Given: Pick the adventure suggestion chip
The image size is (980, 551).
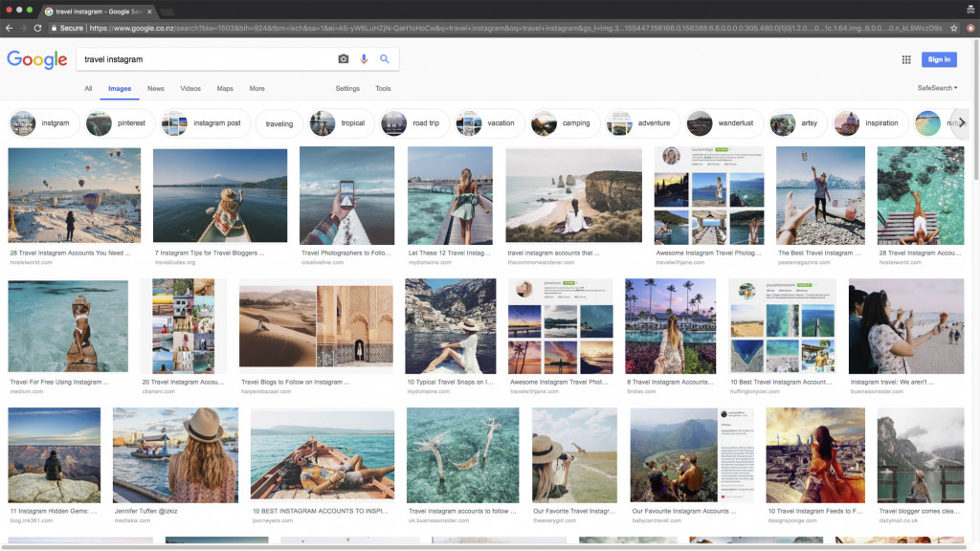Looking at the screenshot, I should pos(642,123).
